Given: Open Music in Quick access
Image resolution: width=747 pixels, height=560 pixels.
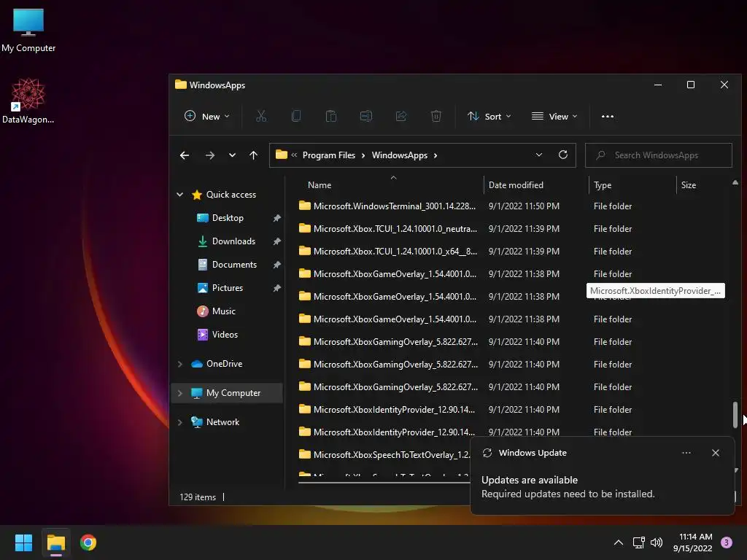Looking at the screenshot, I should [x=223, y=311].
